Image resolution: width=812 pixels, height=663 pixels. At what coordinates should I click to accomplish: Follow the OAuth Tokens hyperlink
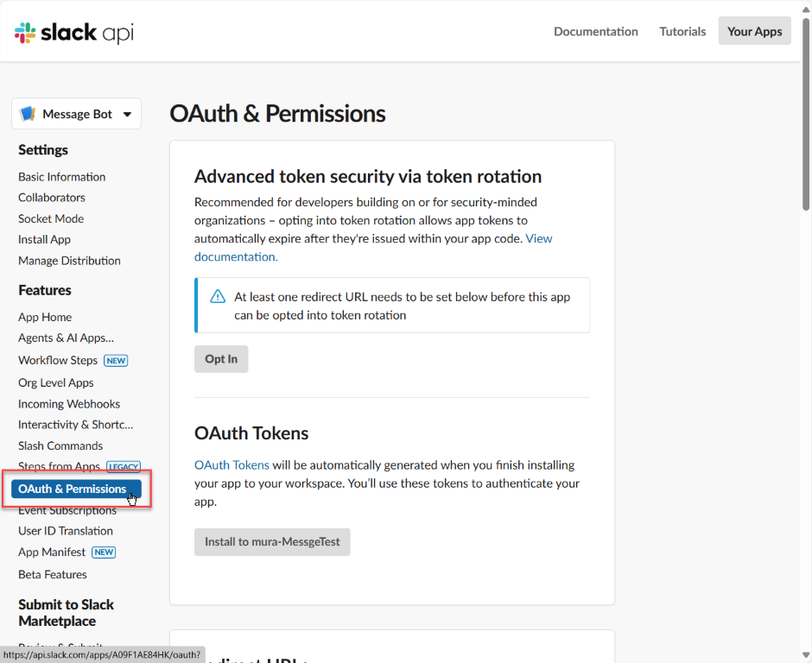click(x=232, y=465)
